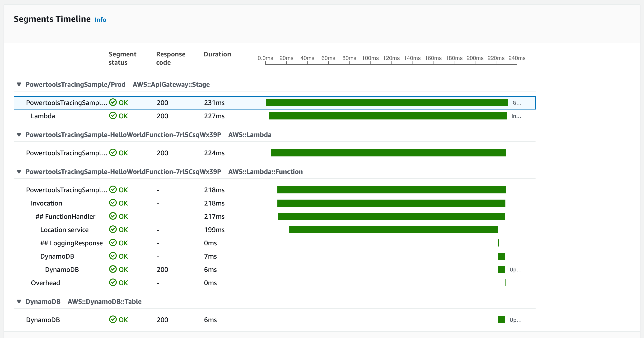Select the Invocation subsegment row
Screen dimensions: 644x338
click(x=46, y=203)
